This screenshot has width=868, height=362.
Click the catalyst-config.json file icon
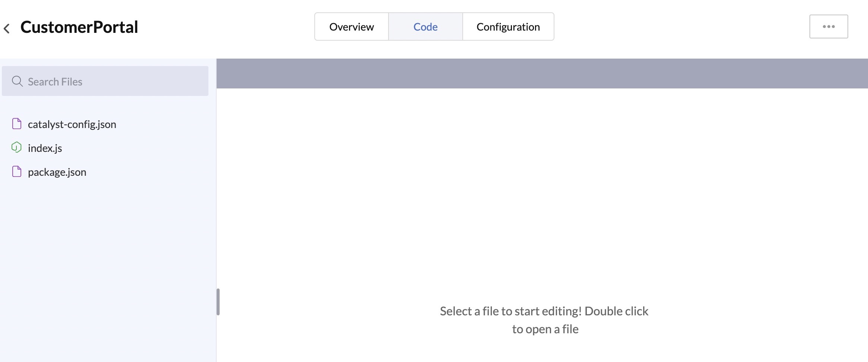[17, 124]
